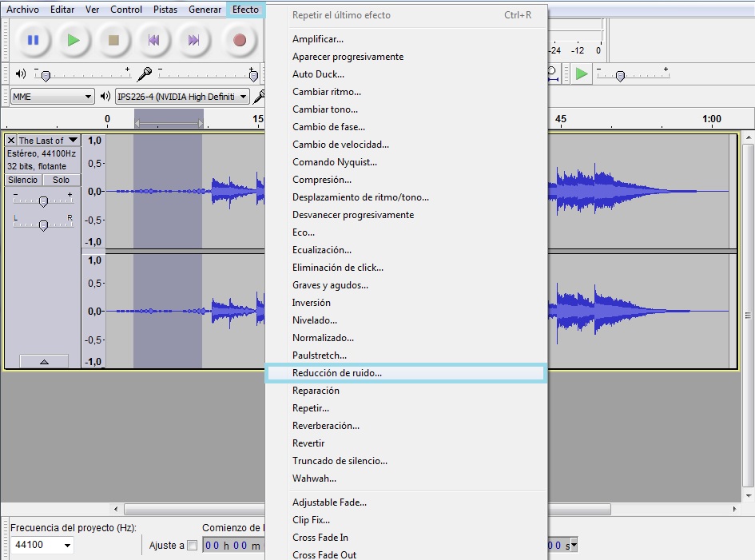
Task: Skip to end of track
Action: (194, 40)
